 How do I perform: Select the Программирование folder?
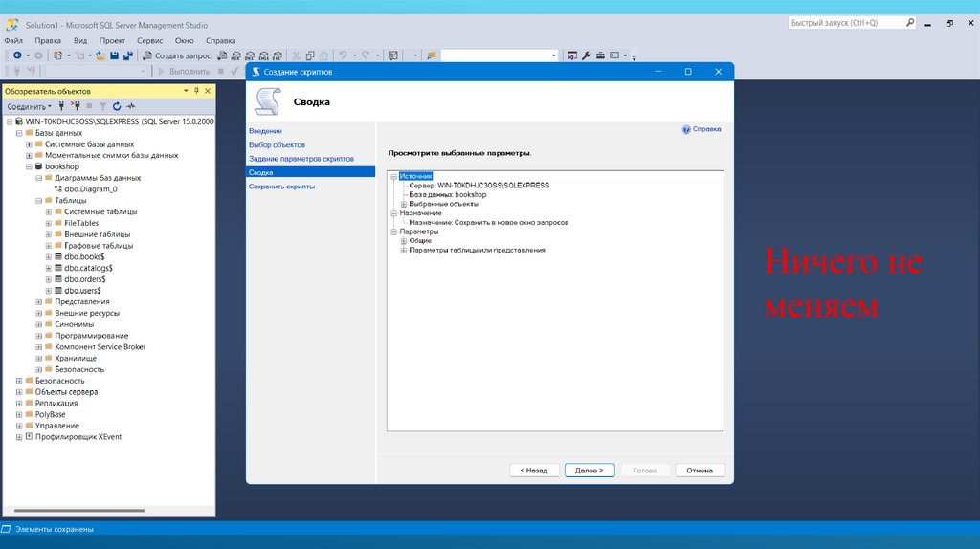pos(91,336)
